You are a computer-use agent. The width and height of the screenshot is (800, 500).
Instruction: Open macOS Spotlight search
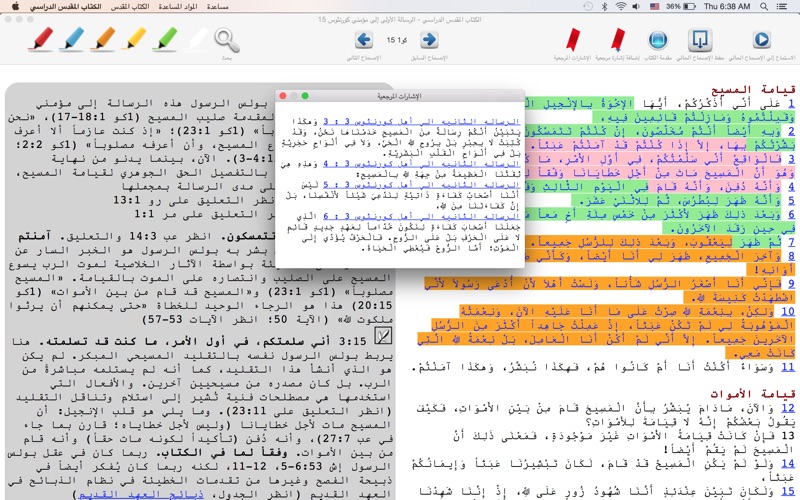[764, 6]
